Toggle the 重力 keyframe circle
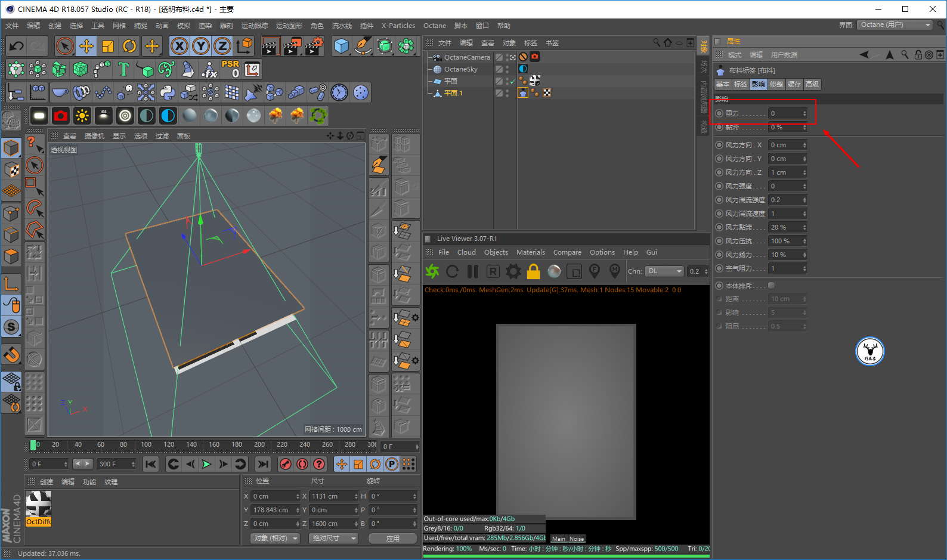This screenshot has height=560, width=947. coord(719,113)
